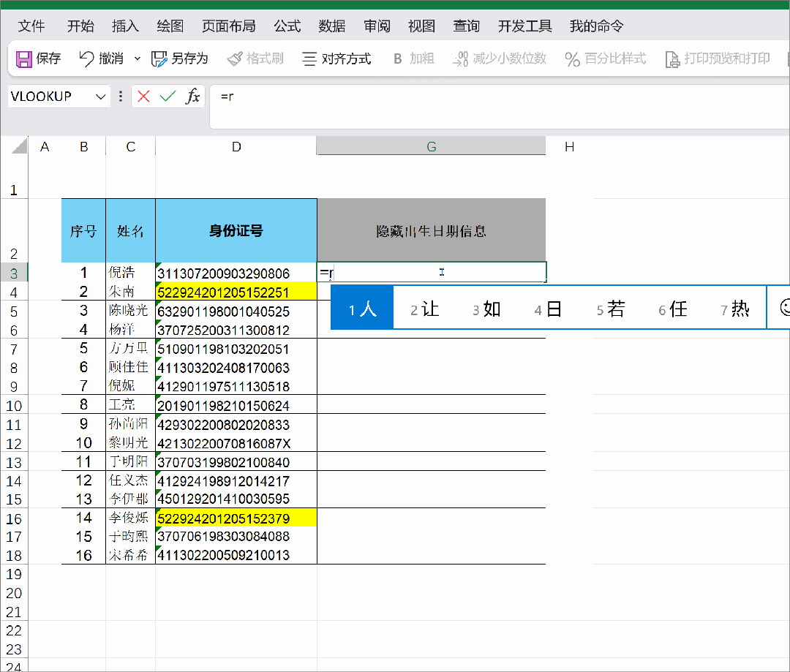Open the 视图 tab

[422, 26]
